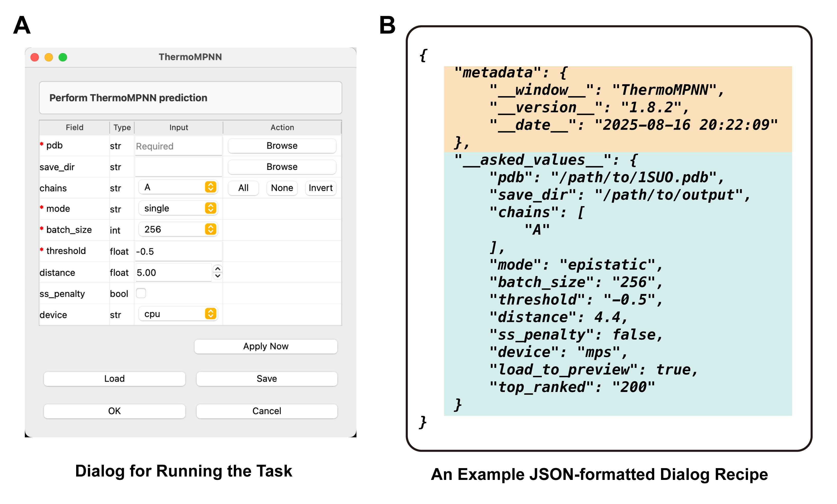Viewport: 837px width, 504px height.
Task: Increase distance with stepper up arrow
Action: pos(218,269)
